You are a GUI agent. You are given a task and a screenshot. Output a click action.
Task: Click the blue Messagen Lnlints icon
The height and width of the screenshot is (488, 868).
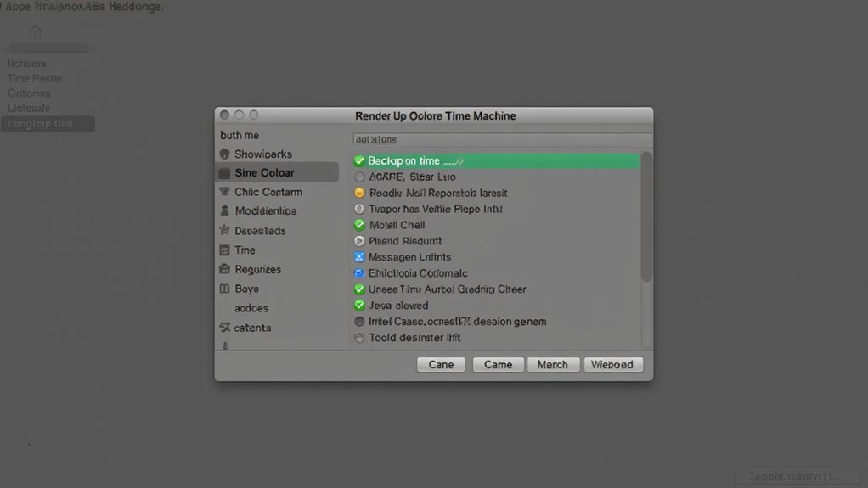pyautogui.click(x=359, y=257)
